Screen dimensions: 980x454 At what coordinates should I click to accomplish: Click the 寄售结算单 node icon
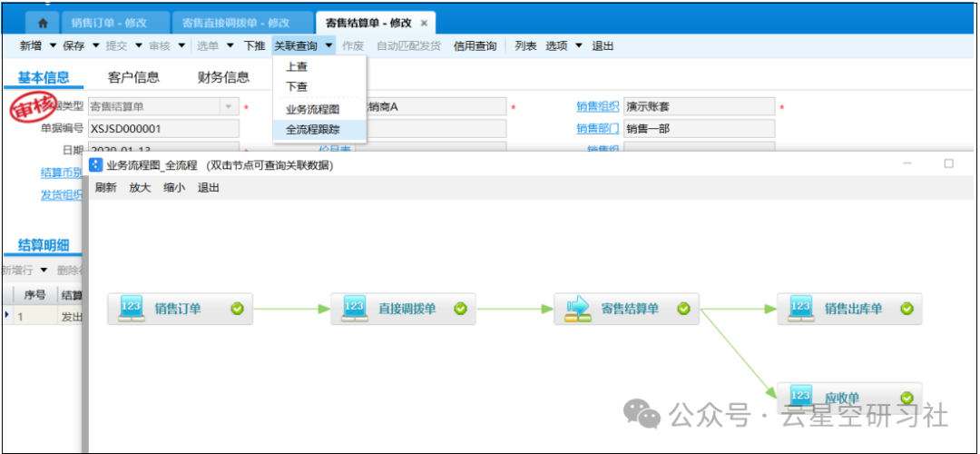[x=577, y=309]
